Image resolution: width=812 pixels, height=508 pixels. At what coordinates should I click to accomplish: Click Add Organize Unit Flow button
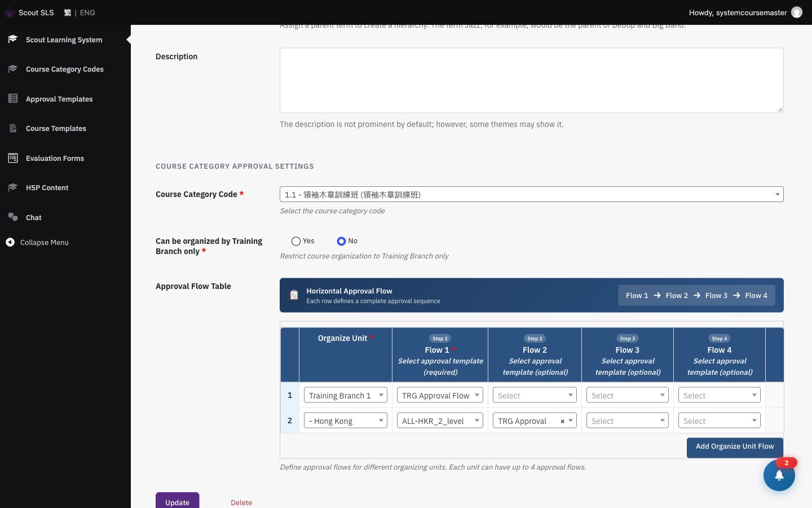(735, 446)
